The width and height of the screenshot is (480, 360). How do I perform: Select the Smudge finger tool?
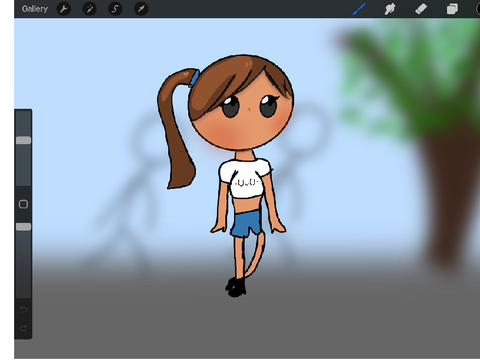(390, 9)
